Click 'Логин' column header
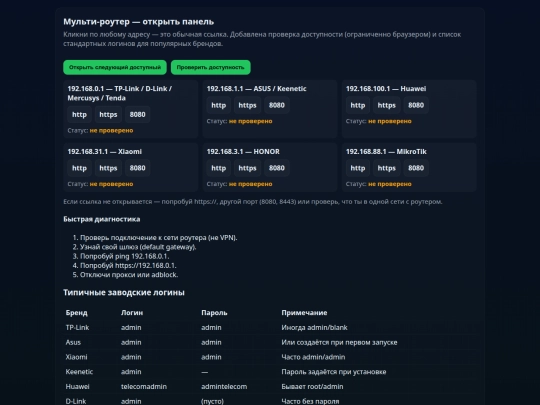The width and height of the screenshot is (540, 405). coord(132,313)
